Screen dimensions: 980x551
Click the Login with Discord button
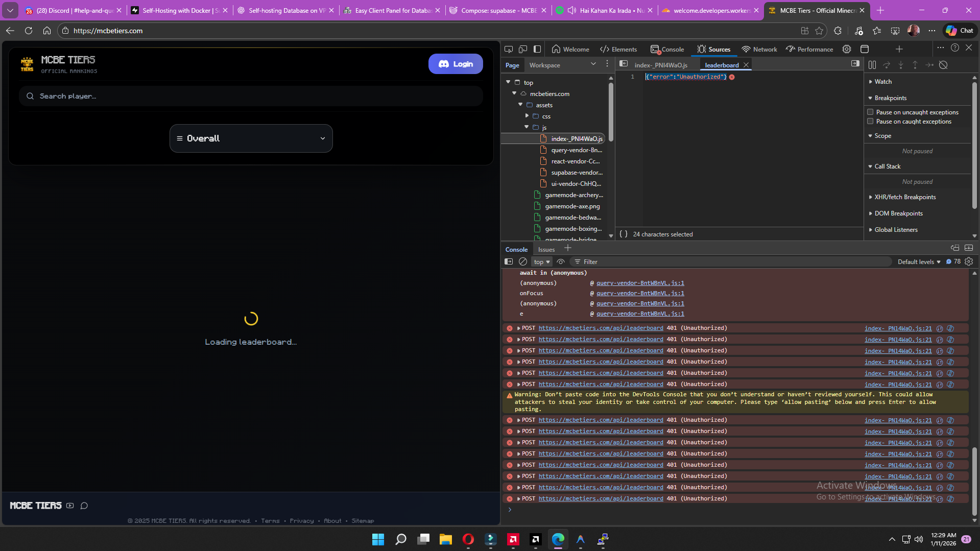455,64
